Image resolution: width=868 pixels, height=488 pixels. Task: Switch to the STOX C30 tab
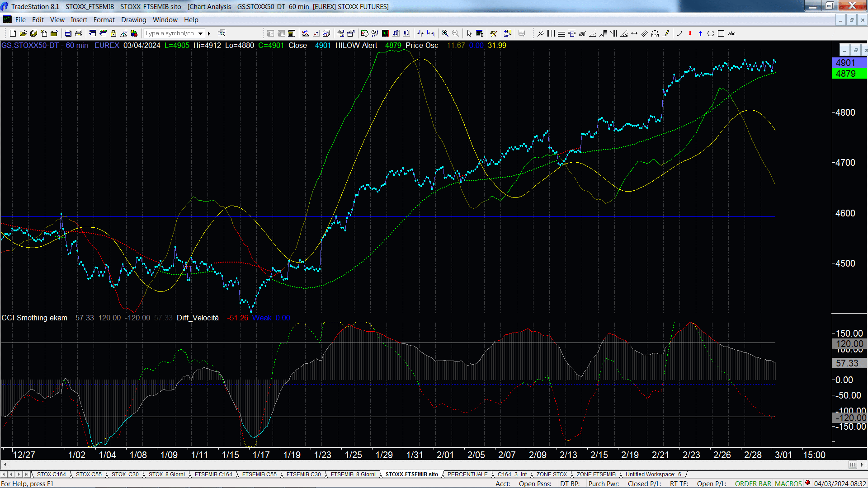click(x=125, y=474)
